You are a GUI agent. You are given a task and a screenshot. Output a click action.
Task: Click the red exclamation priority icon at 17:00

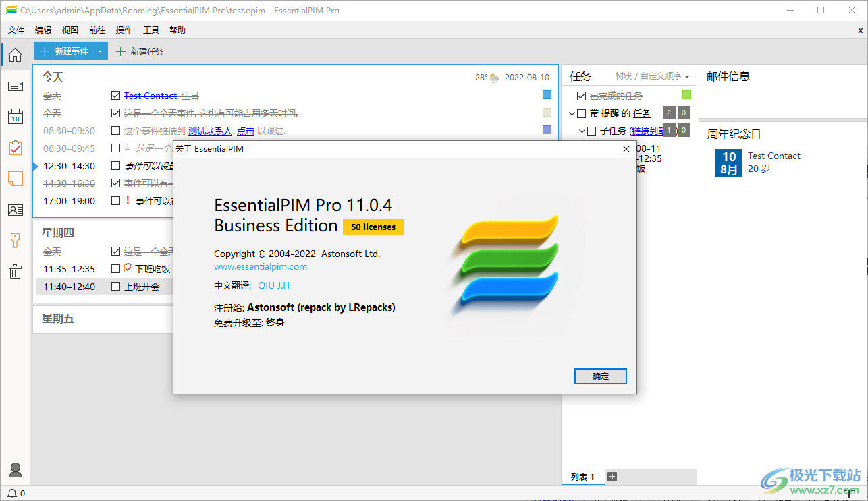(128, 200)
